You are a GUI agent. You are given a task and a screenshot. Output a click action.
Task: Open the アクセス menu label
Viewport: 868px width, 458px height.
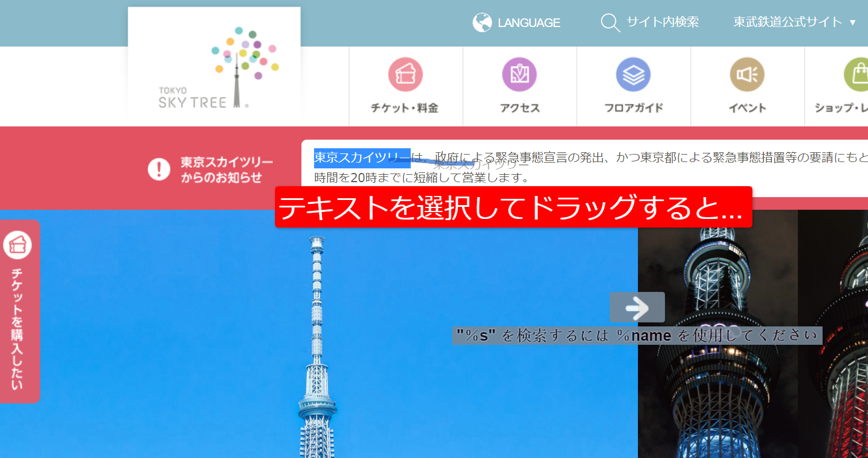[519, 107]
